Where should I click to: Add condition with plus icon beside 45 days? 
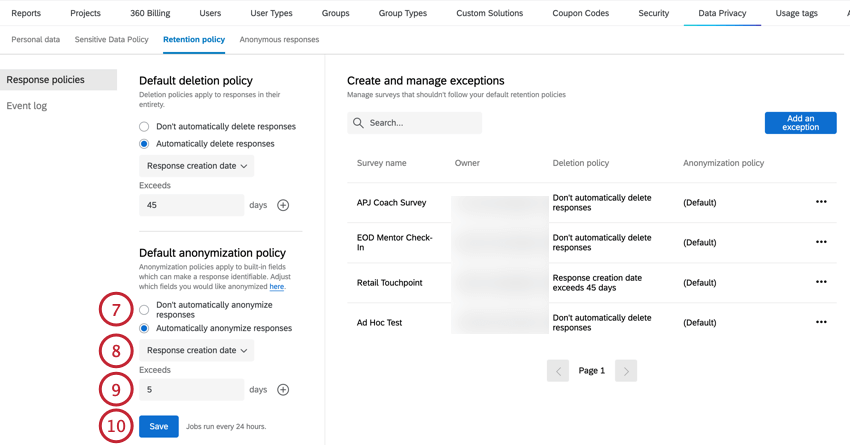[x=283, y=205]
